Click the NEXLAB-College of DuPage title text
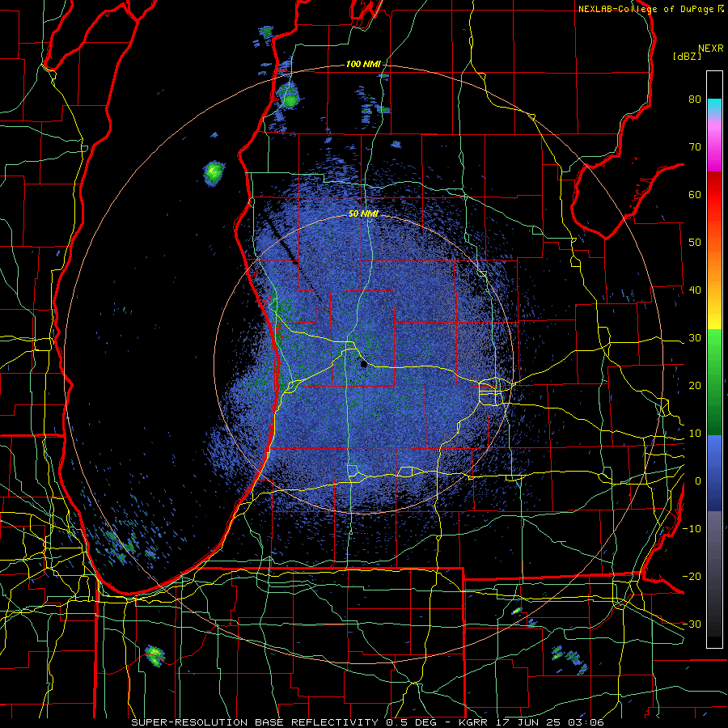The height and width of the screenshot is (728, 728). (646, 9)
